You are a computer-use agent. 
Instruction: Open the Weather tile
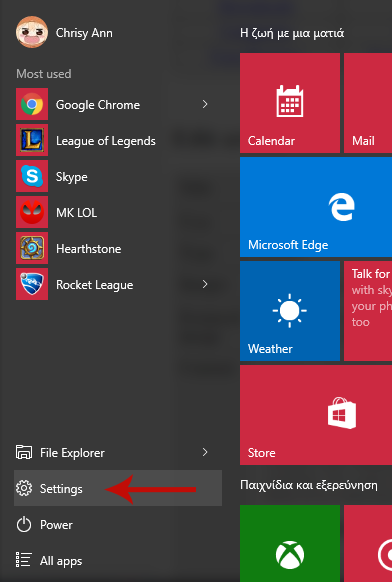(x=290, y=311)
